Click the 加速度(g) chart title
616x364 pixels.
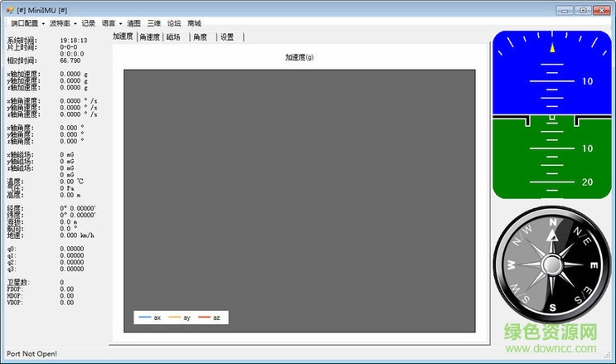(x=299, y=57)
